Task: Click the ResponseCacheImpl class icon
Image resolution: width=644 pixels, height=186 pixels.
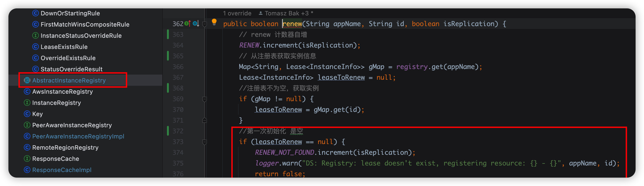Action: pos(27,170)
